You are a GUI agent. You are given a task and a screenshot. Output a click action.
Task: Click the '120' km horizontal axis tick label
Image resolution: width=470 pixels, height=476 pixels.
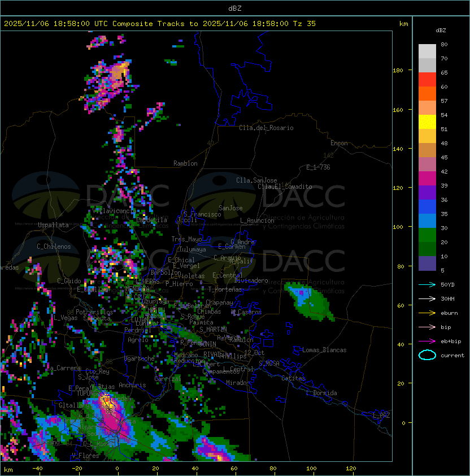[351, 469]
